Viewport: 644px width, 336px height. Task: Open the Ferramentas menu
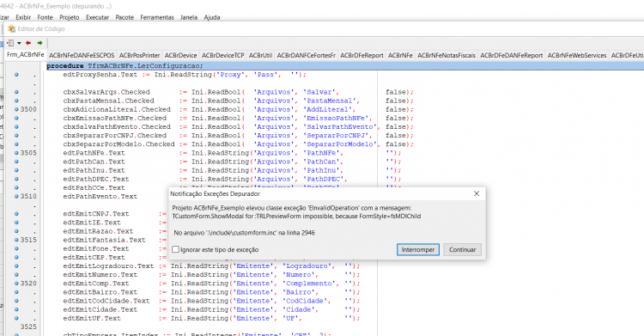(x=157, y=17)
